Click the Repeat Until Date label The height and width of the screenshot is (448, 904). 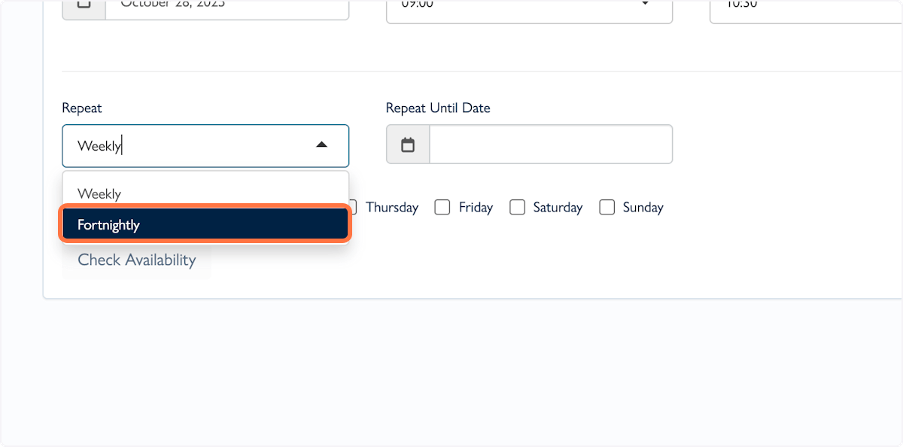(438, 108)
